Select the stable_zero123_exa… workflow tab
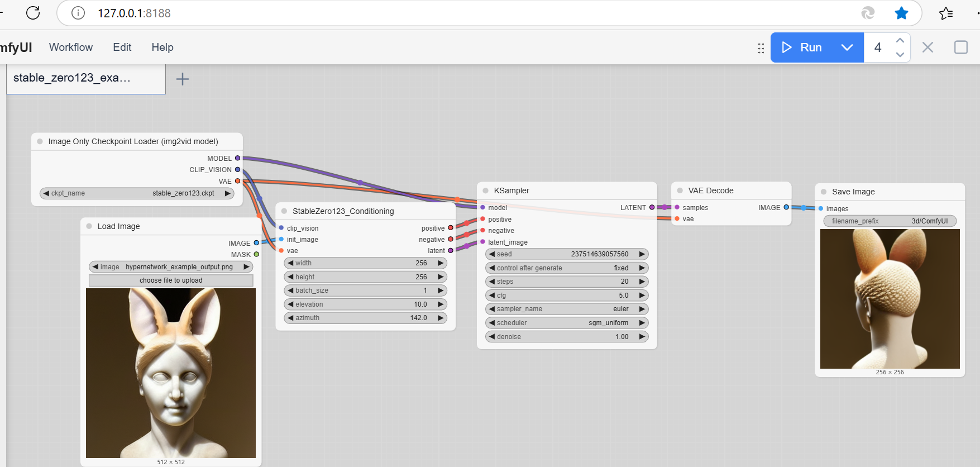 point(86,79)
